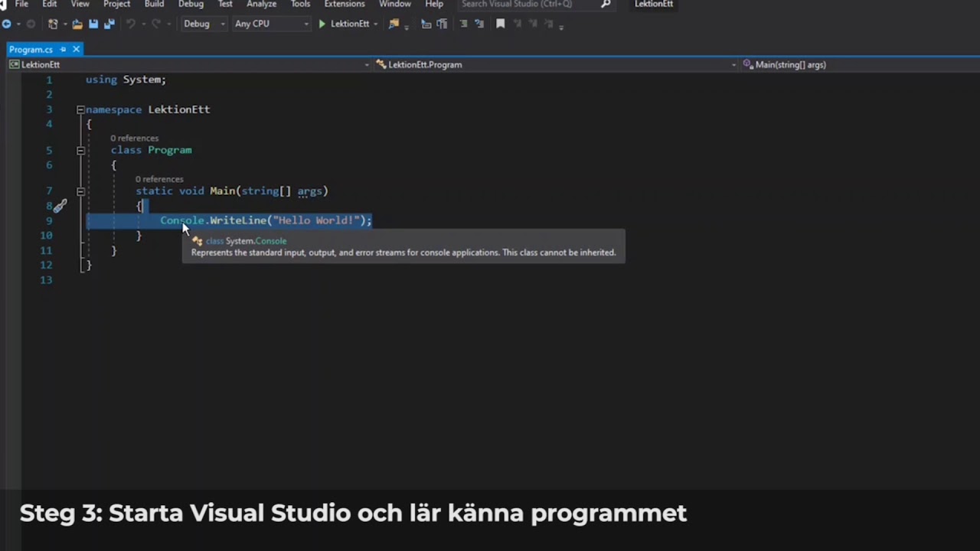Screen dimensions: 980x551
Task: Open the Extensions menu
Action: pos(345,4)
